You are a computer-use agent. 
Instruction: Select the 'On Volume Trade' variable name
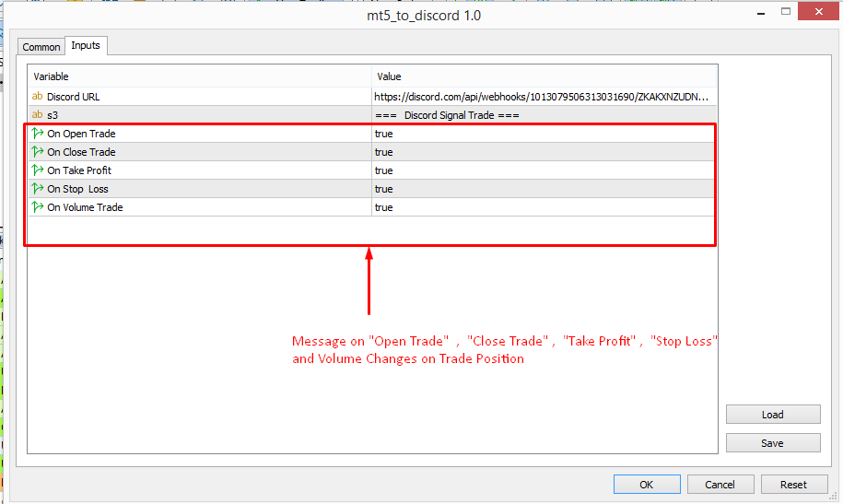click(85, 207)
